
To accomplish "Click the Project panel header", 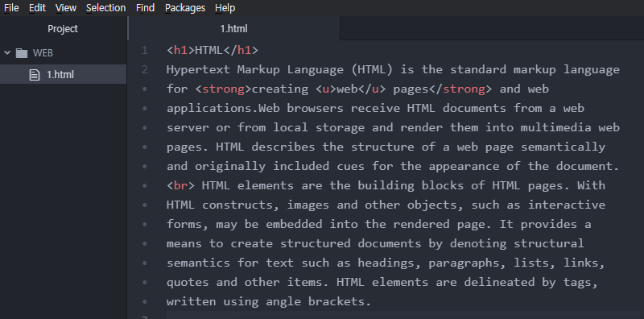I will coord(63,29).
